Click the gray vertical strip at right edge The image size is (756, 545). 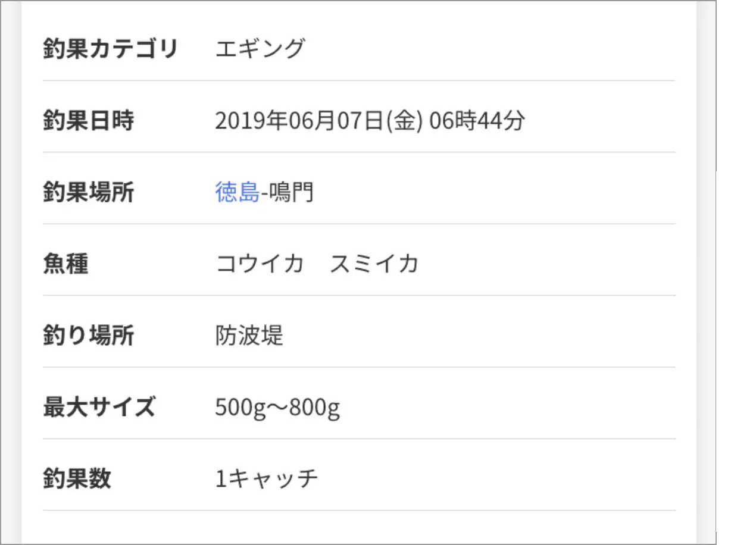[706, 272]
